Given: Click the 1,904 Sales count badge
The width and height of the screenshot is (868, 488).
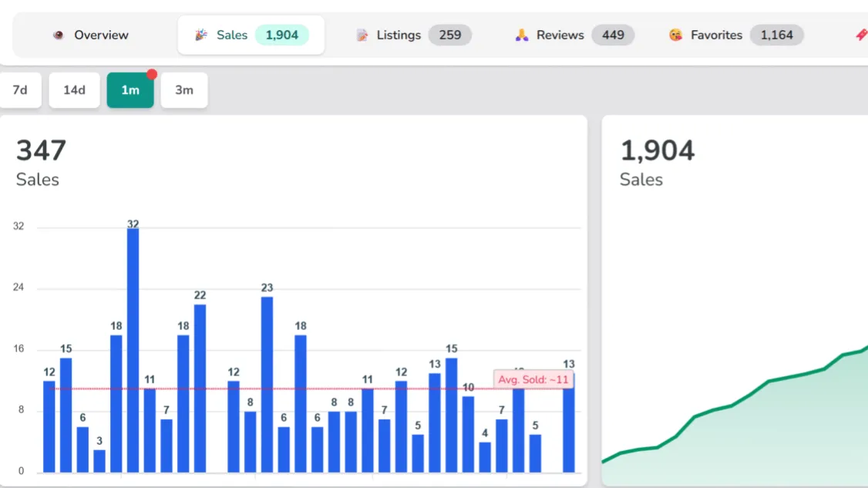Looking at the screenshot, I should (x=281, y=35).
